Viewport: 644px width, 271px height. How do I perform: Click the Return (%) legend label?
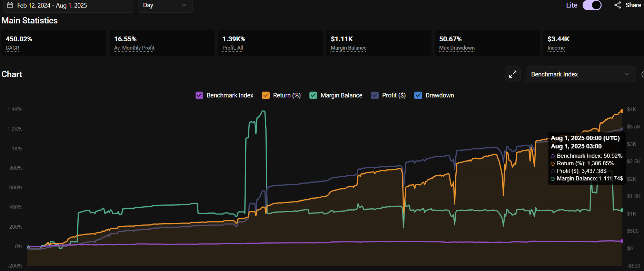pyautogui.click(x=287, y=95)
